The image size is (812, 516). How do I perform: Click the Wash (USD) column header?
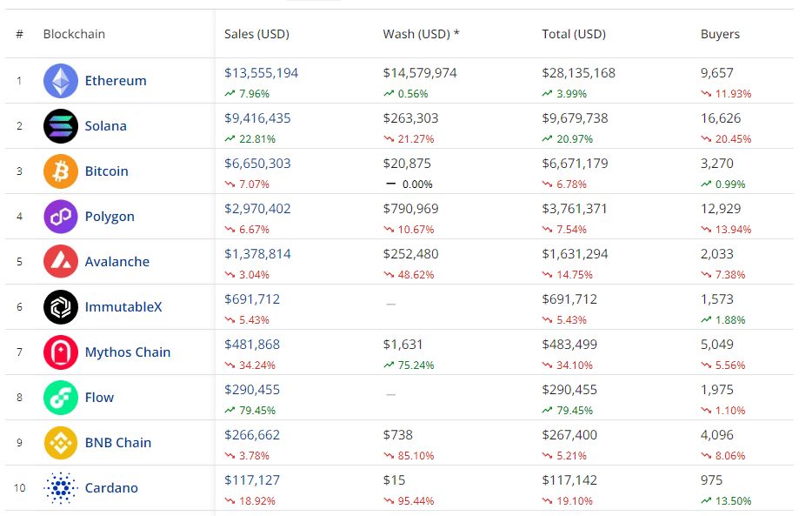(x=420, y=34)
